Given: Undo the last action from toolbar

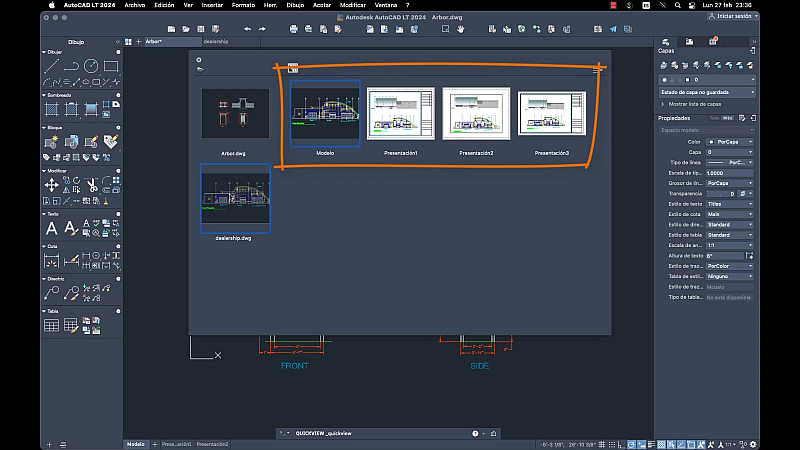Looking at the screenshot, I should [247, 29].
